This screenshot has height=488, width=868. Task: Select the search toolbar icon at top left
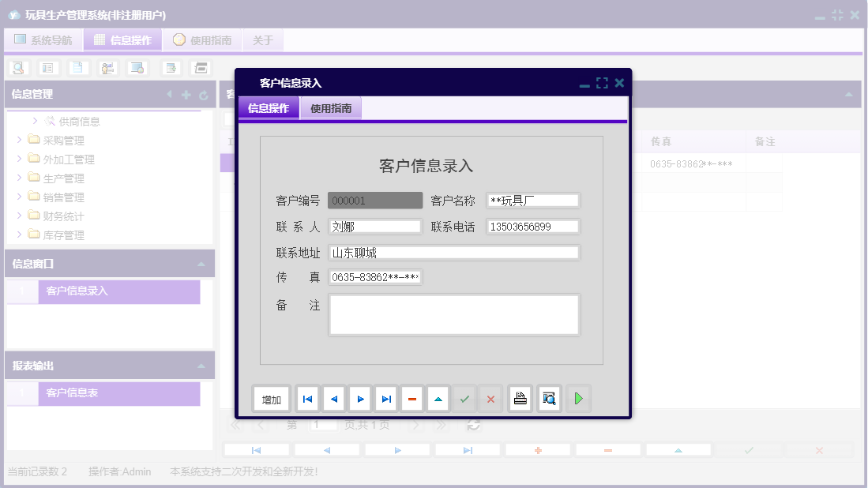17,68
